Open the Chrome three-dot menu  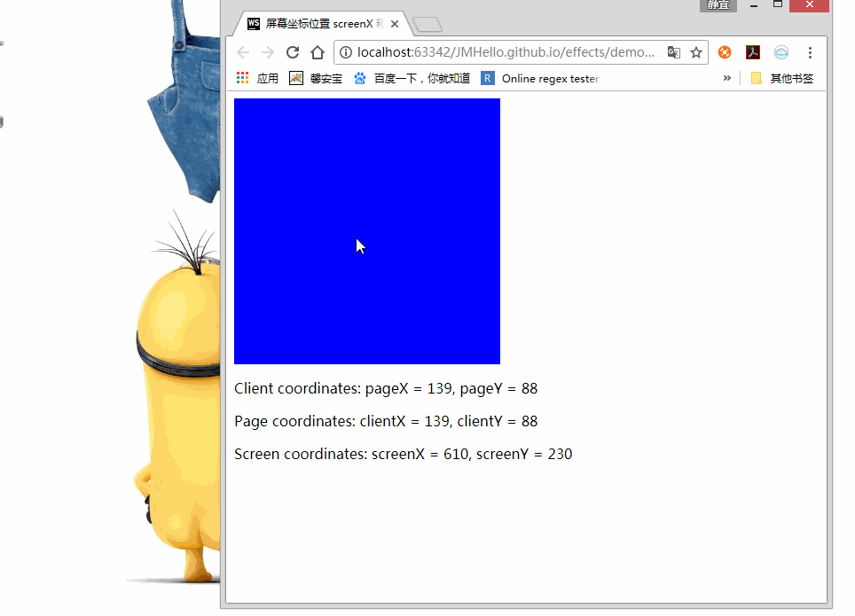[x=810, y=52]
